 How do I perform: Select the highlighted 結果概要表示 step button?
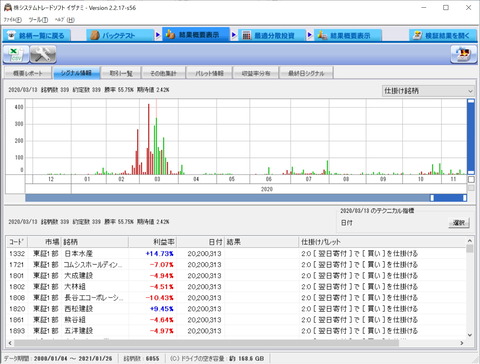196,35
